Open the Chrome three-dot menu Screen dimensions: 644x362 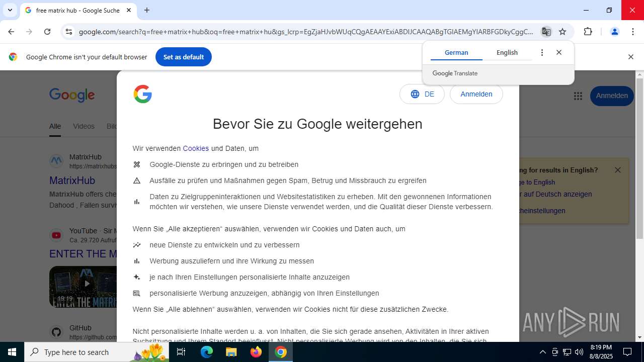tap(633, 32)
